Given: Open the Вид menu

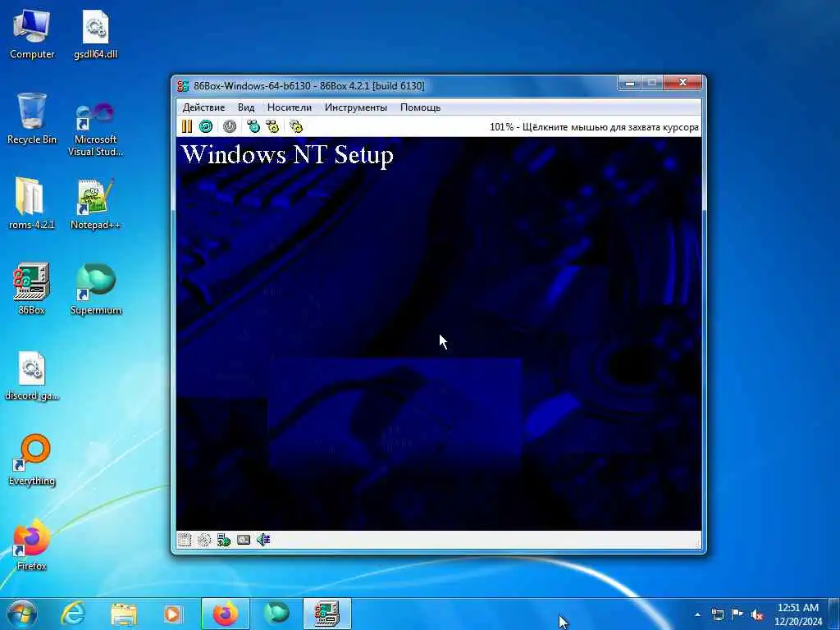Looking at the screenshot, I should 246,107.
